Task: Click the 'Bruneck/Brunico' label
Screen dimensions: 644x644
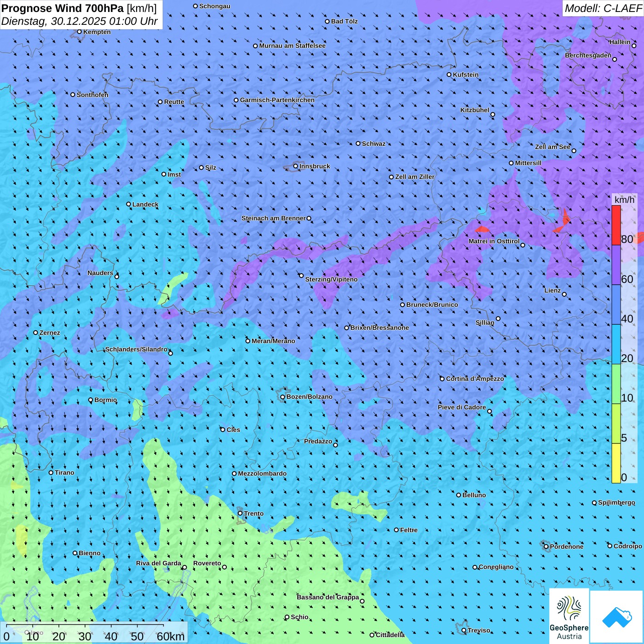Action: point(432,305)
